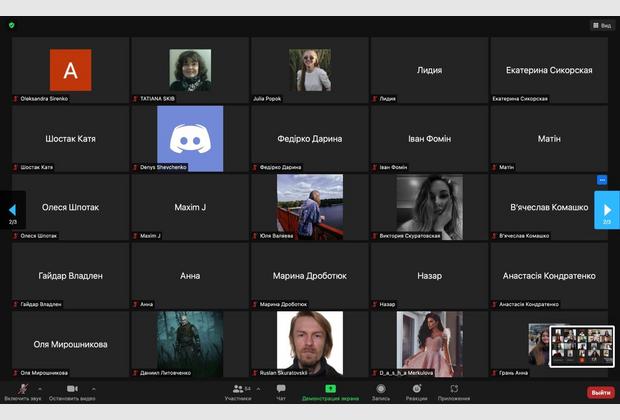This screenshot has width=620, height=420.
Task: Start recording with Запись button
Action: point(381,390)
